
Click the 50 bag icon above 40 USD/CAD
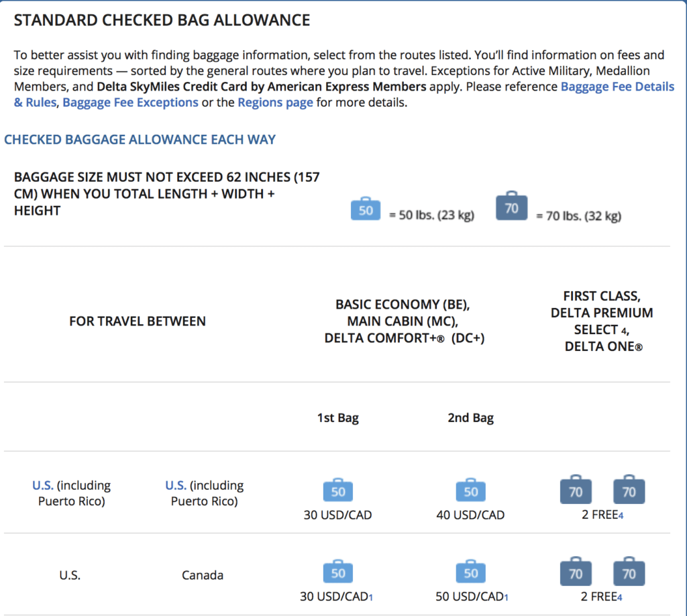[x=470, y=490]
